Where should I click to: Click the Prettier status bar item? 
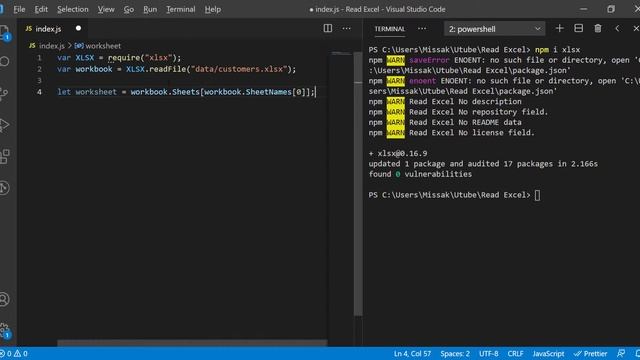point(591,353)
